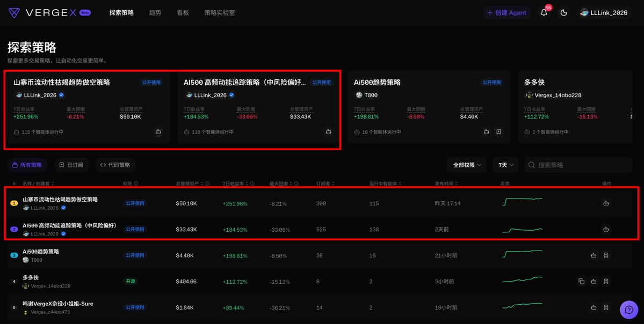
Task: Click the robot icon on 山寨币流动性 card
Action: tap(158, 132)
